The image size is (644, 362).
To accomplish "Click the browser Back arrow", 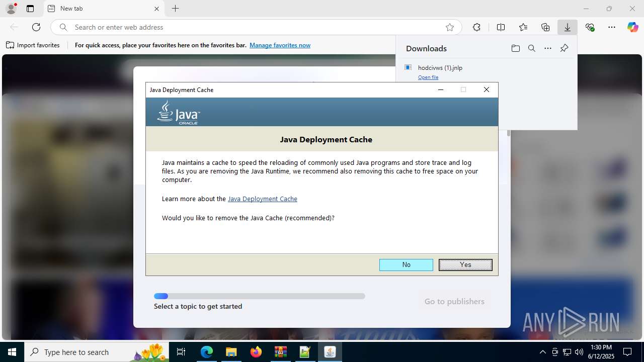I will [14, 27].
